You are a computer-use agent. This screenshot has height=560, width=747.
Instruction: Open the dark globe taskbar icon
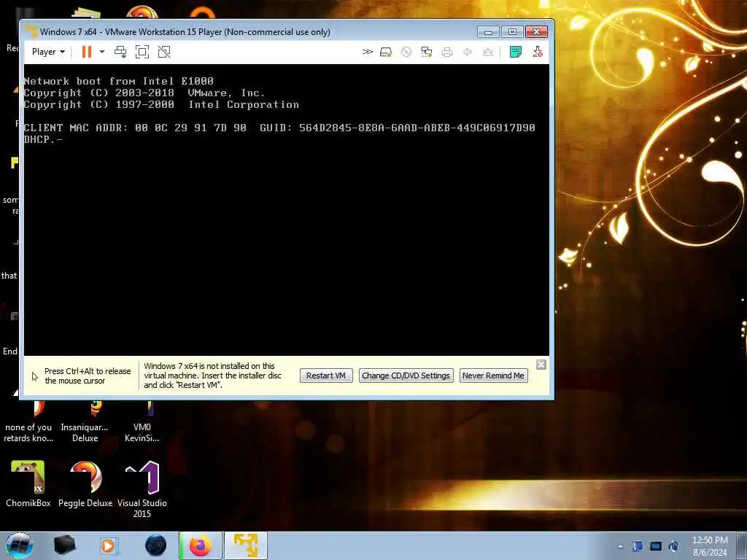tap(156, 545)
